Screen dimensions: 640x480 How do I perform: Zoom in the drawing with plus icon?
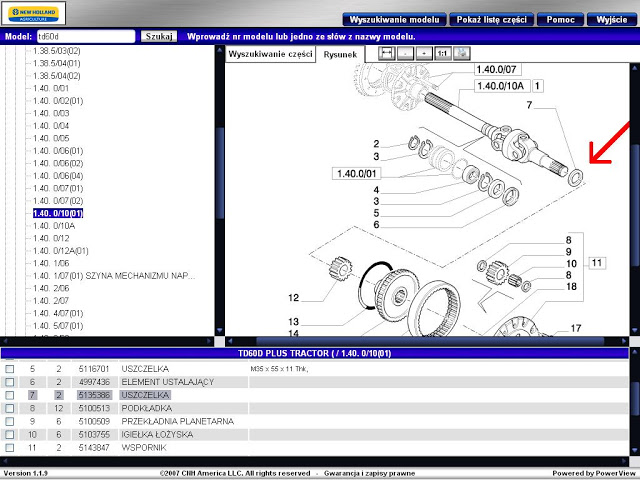pyautogui.click(x=424, y=52)
